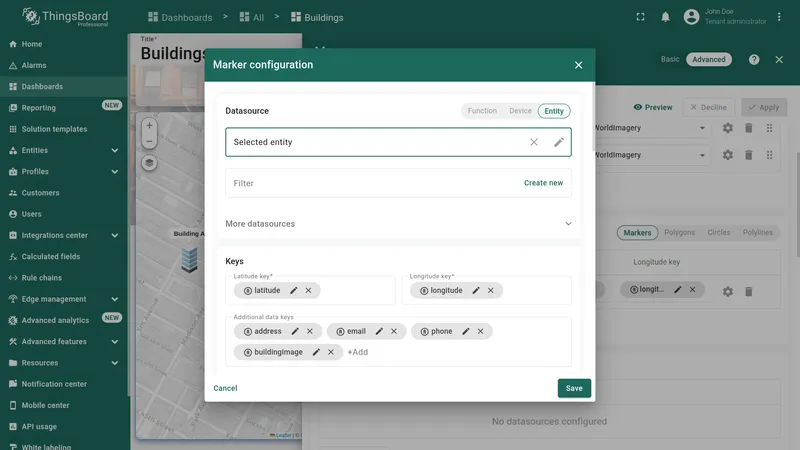Zoom out on the map
Image resolution: width=800 pixels, height=450 pixels.
(x=149, y=141)
